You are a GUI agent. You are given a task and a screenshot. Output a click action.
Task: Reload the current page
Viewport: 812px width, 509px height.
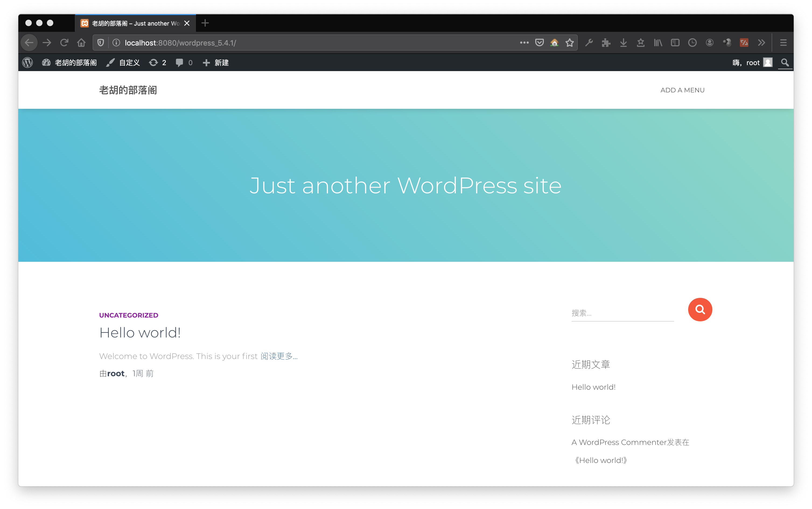pos(64,43)
